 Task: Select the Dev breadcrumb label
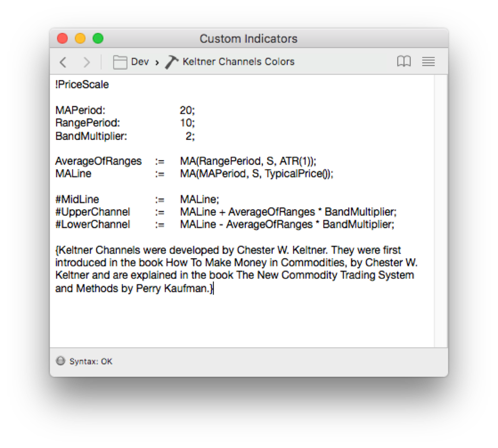140,62
